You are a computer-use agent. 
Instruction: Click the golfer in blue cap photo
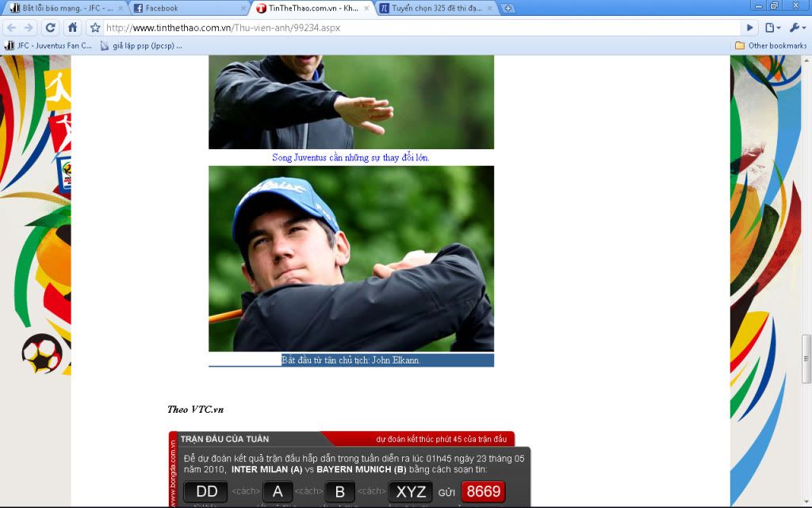click(x=351, y=258)
